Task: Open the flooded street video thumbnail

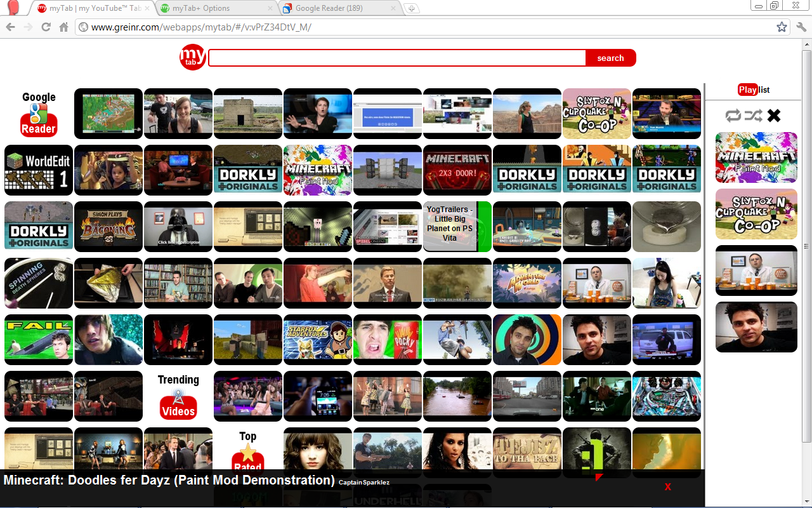Action: 457,396
